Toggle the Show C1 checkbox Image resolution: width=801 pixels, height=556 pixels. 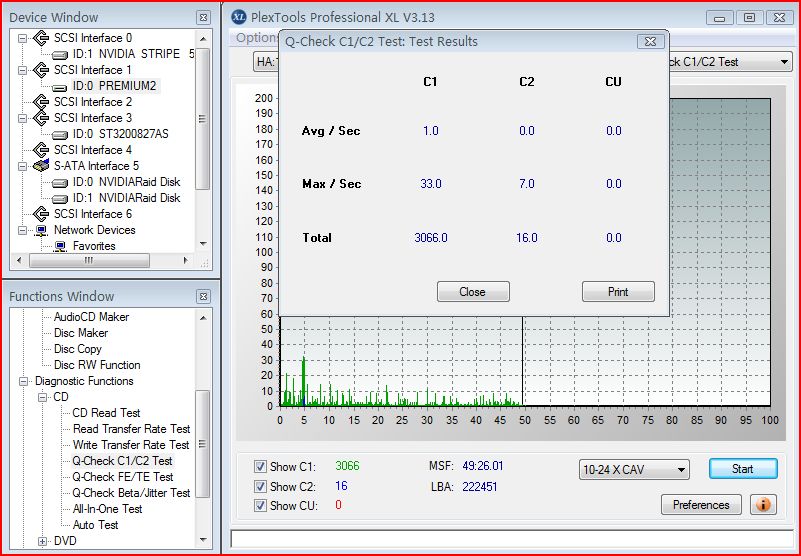pos(260,466)
